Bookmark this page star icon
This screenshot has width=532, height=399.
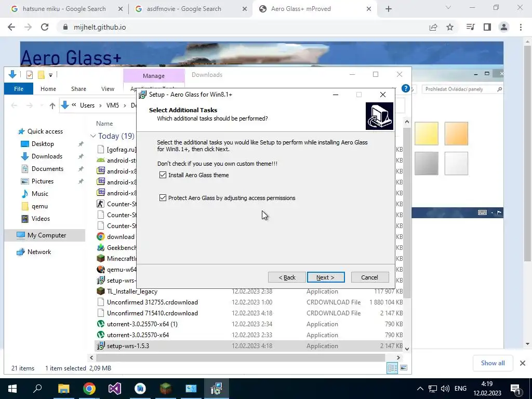click(450, 27)
